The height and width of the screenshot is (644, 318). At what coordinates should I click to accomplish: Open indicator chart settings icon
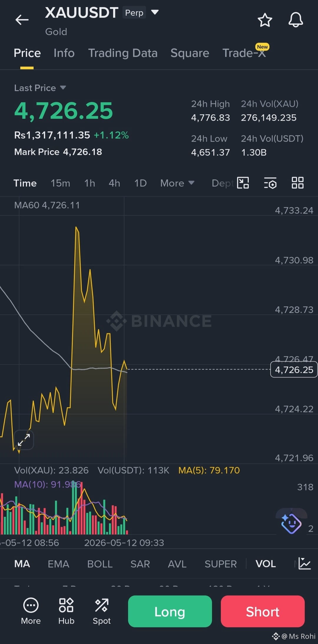(x=304, y=564)
